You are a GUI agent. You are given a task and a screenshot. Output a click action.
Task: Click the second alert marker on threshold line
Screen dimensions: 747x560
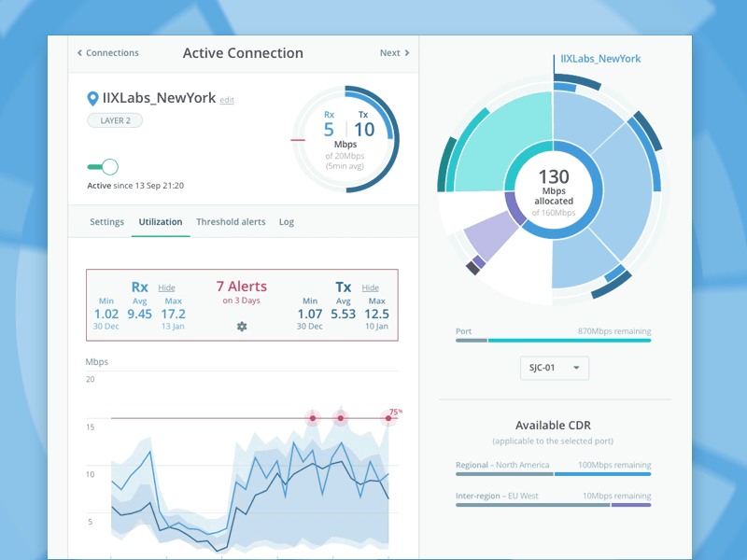340,418
